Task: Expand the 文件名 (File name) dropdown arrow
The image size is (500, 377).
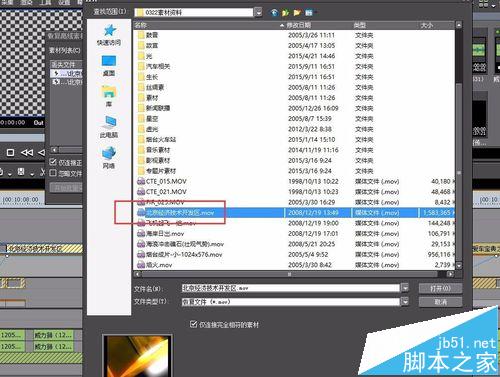Action: click(405, 288)
